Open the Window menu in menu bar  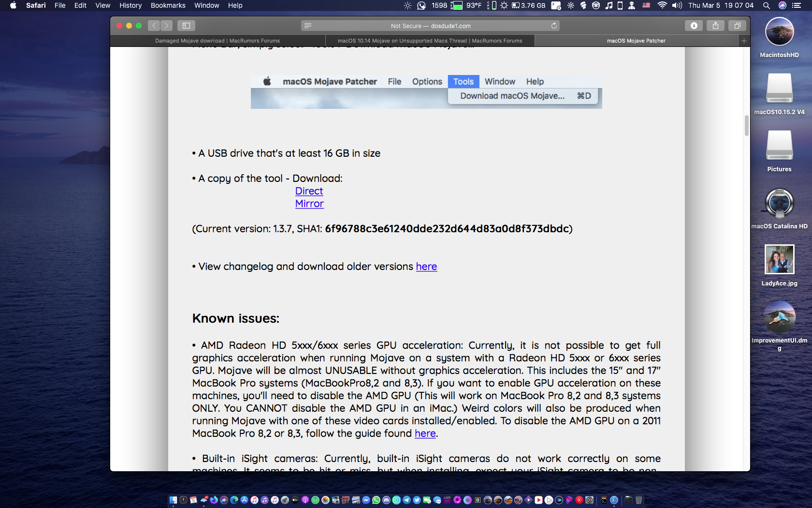(206, 5)
